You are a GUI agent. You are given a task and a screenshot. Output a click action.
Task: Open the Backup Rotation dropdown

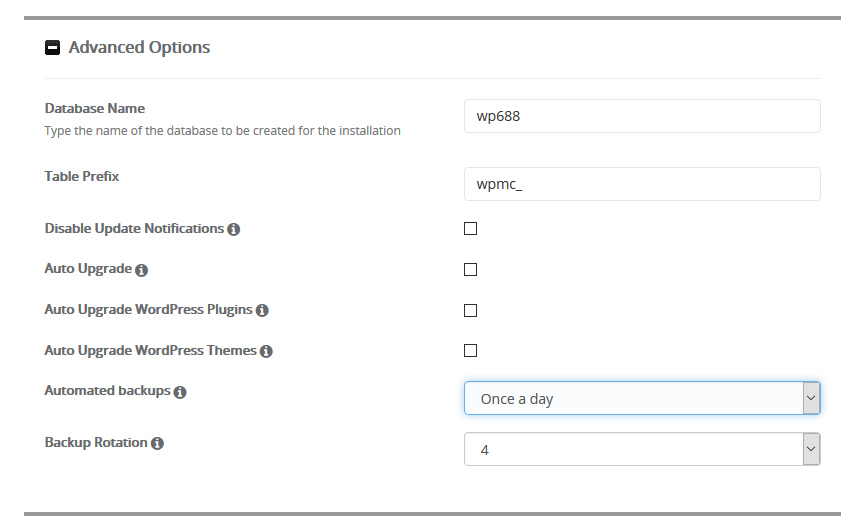click(x=642, y=449)
